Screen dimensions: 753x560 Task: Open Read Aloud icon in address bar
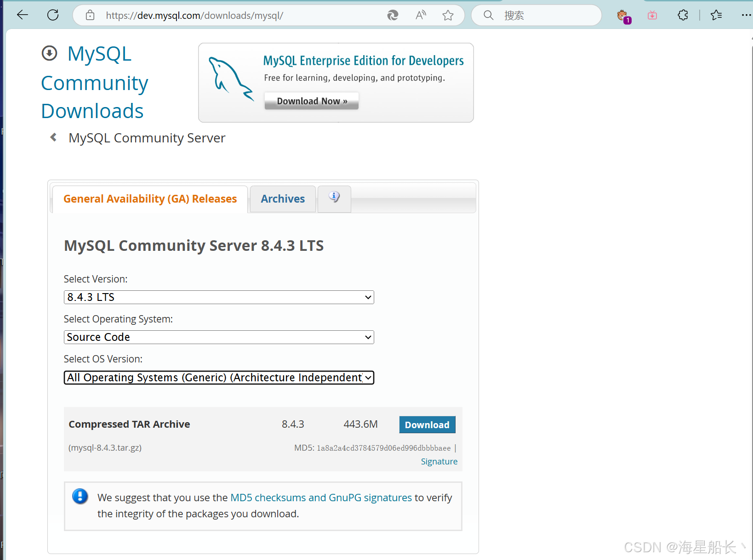421,15
